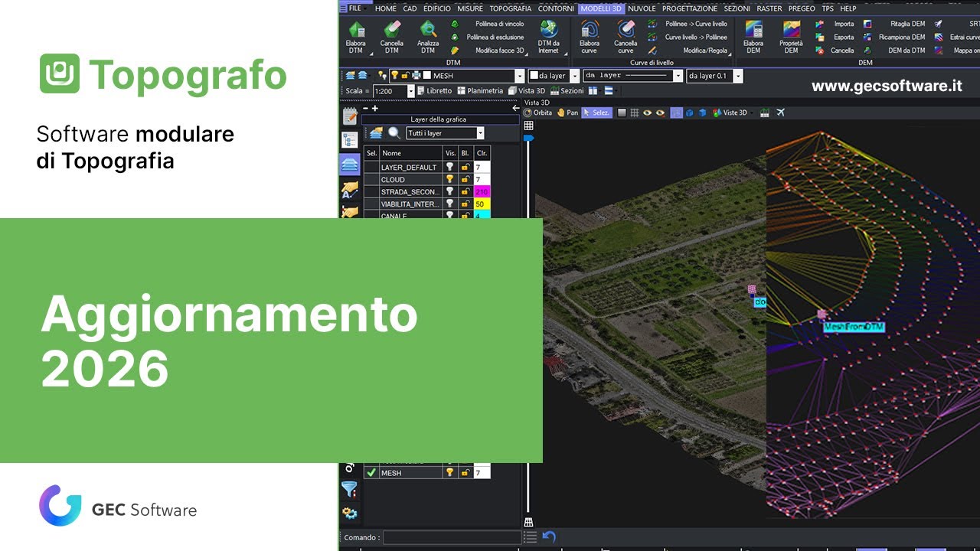This screenshot has height=551, width=980.
Task: Toggle visibility bulb of STRADA_SECON layer
Action: (450, 191)
